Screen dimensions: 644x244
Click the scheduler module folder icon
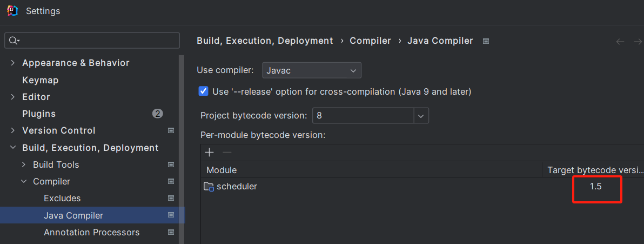(x=209, y=187)
